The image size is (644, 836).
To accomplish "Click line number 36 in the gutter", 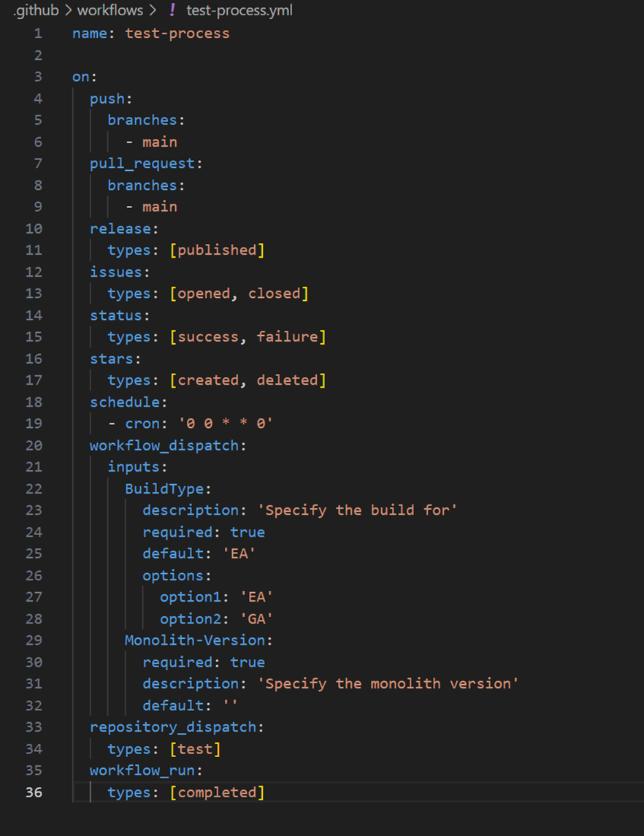I will pos(34,792).
